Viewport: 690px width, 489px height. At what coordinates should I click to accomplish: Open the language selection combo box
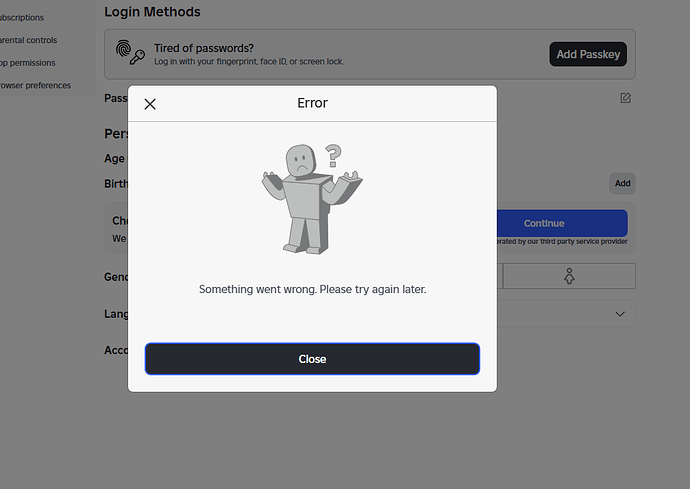tap(566, 314)
